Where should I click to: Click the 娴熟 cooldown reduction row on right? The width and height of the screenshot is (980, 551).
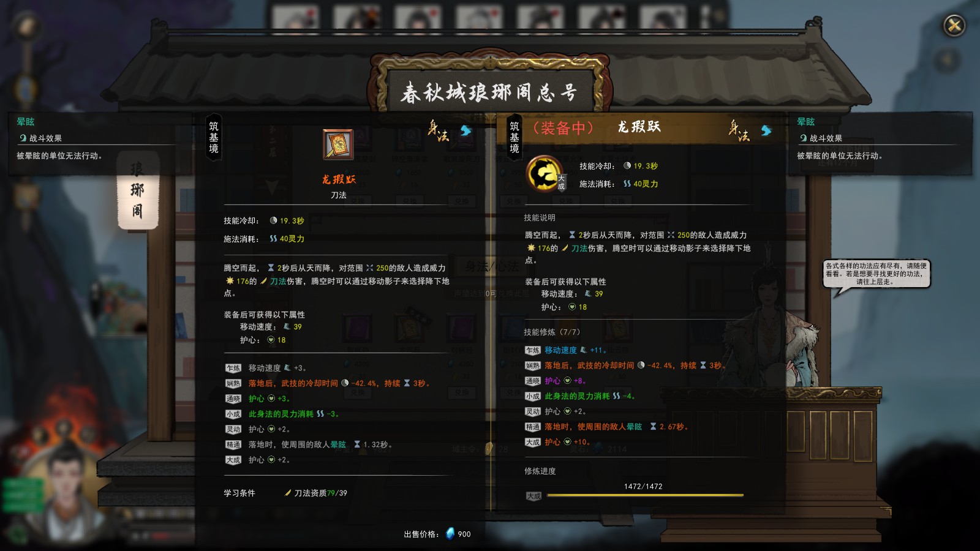point(625,365)
